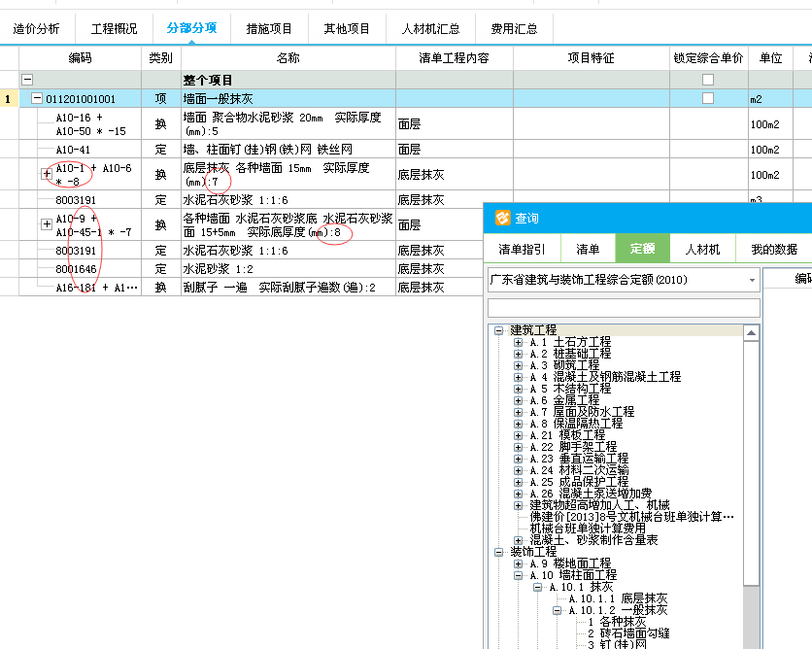Viewport: 812px width, 649px height.
Task: Expand the A.5 木结构工程 node
Action: (x=518, y=389)
